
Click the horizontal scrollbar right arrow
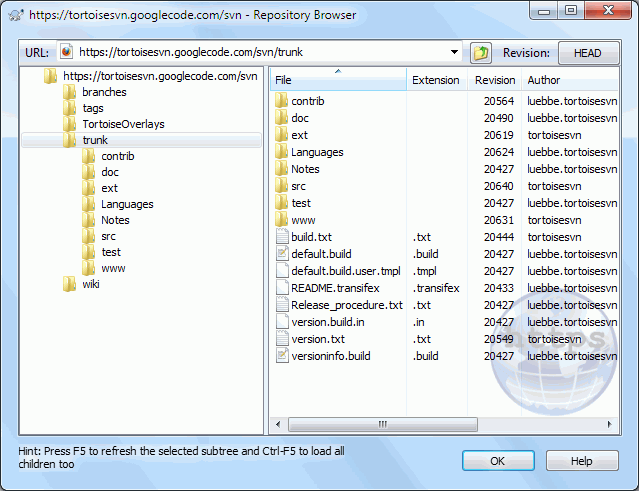pos(610,424)
